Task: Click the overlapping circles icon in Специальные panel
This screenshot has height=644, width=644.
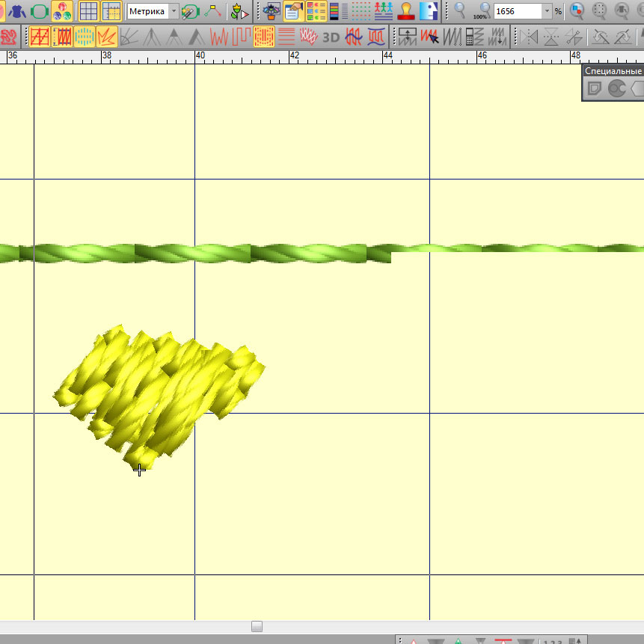Action: pyautogui.click(x=616, y=89)
